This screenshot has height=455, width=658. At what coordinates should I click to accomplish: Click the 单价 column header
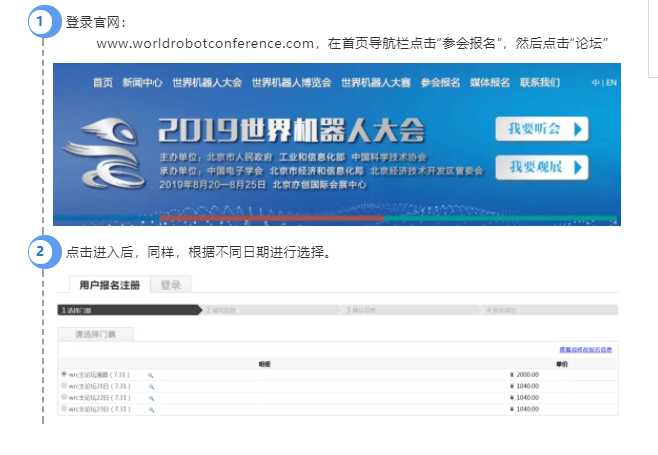(x=562, y=364)
